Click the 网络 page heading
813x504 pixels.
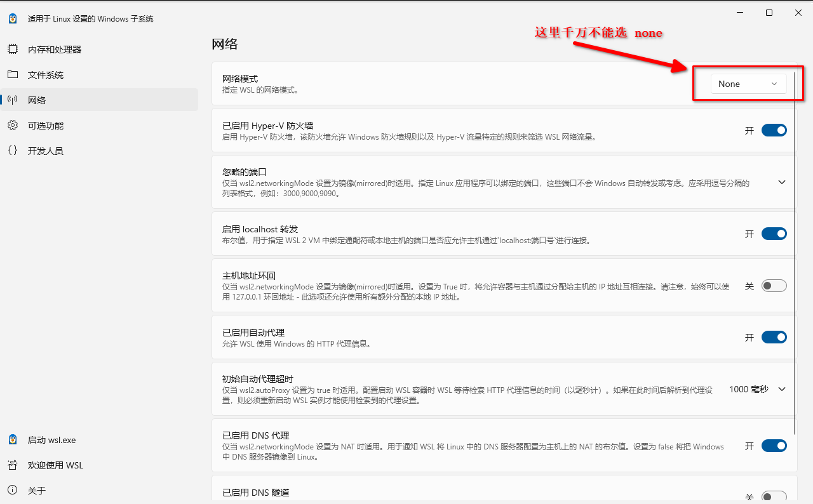[225, 44]
